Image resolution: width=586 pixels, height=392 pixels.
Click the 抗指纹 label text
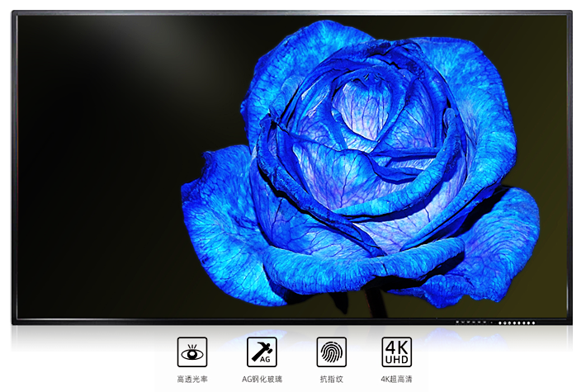(331, 380)
